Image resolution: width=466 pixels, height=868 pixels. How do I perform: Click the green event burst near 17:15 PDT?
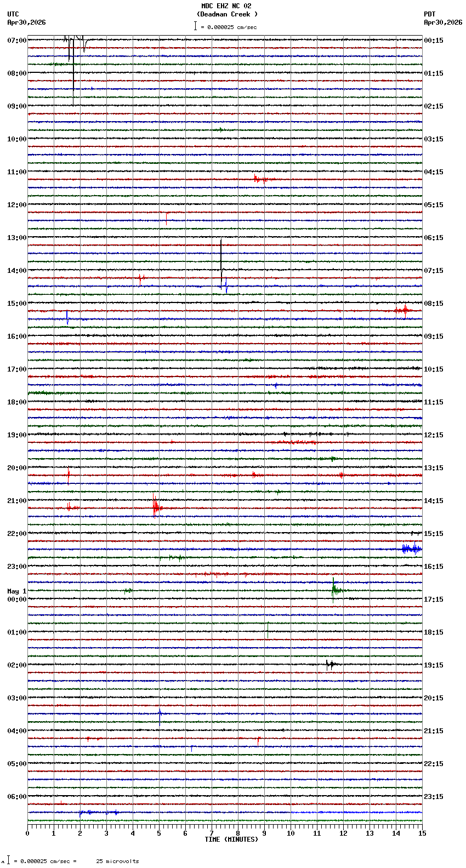click(336, 590)
